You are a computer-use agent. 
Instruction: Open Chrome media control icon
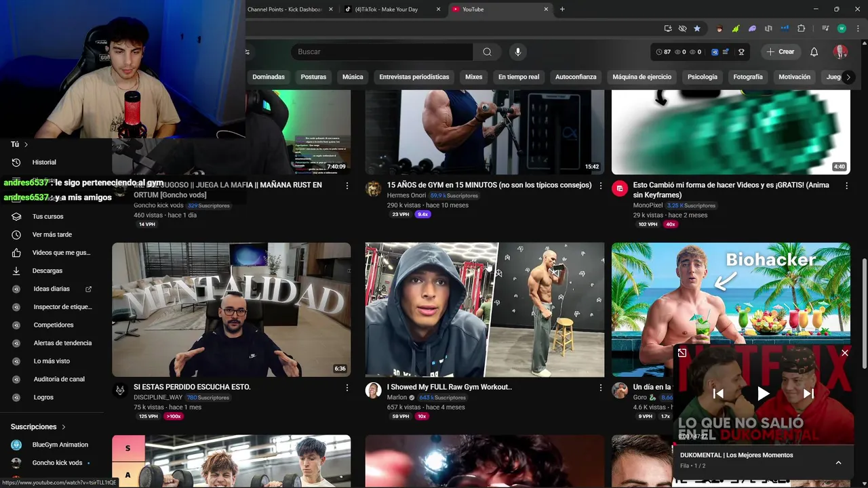(x=825, y=28)
